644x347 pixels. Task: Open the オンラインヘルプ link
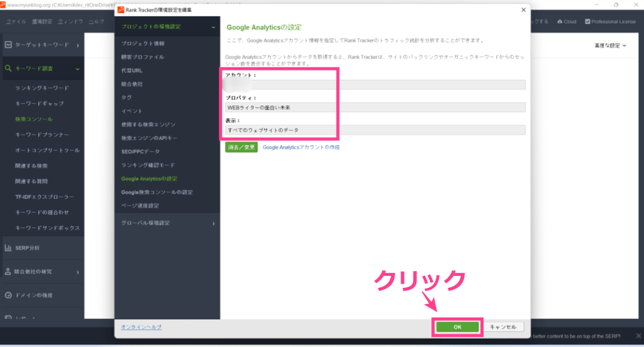click(141, 327)
